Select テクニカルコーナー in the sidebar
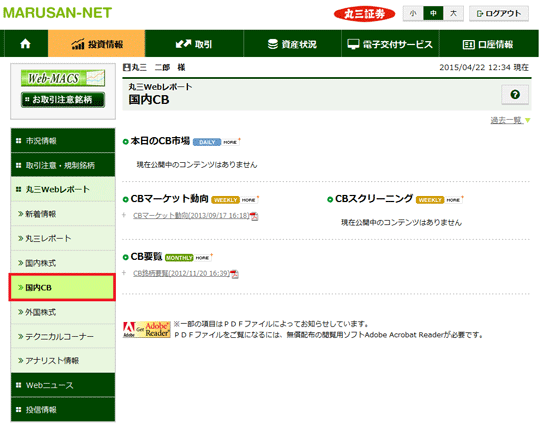This screenshot has width=540, height=433. pos(63,336)
